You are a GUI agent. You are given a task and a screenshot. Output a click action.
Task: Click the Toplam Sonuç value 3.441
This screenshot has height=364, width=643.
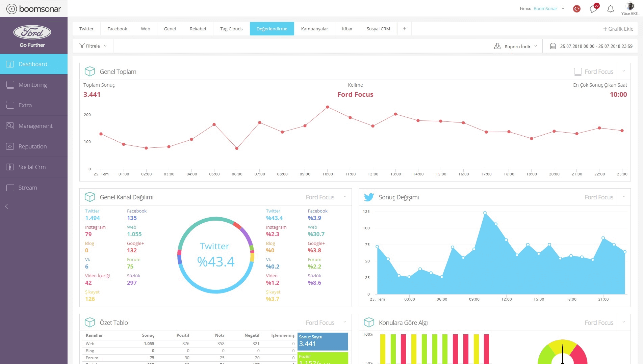(x=92, y=94)
